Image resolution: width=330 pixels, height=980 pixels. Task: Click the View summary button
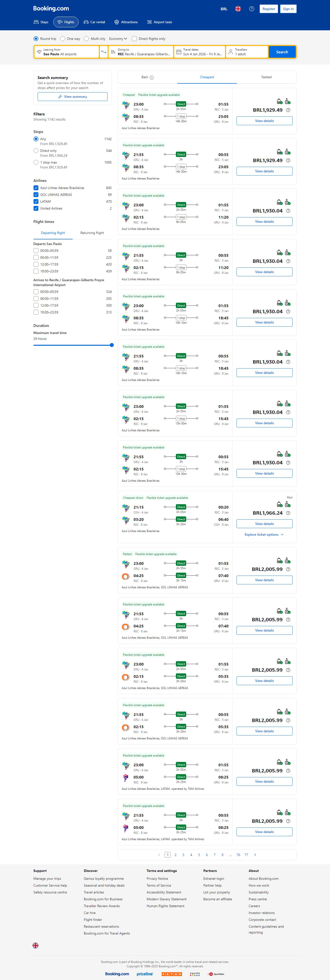[72, 97]
